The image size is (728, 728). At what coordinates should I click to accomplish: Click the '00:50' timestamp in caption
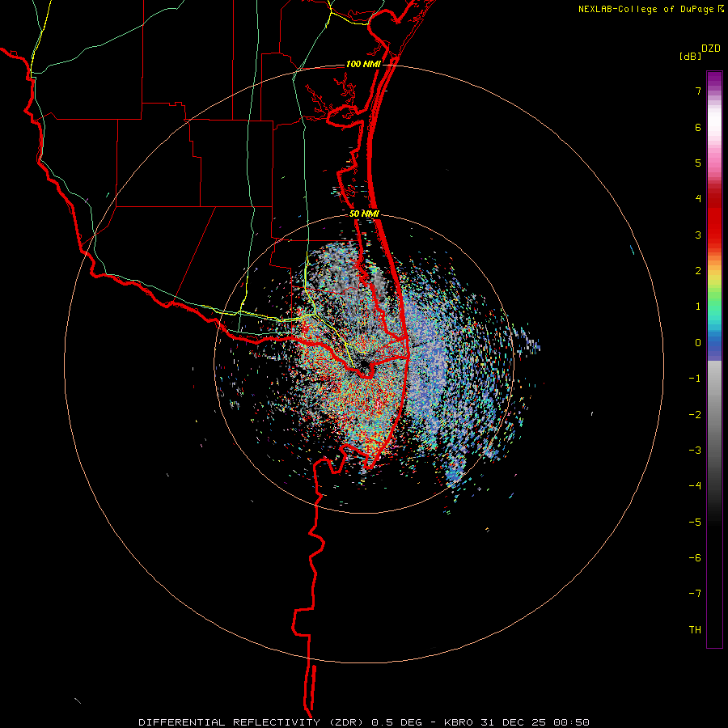click(572, 722)
